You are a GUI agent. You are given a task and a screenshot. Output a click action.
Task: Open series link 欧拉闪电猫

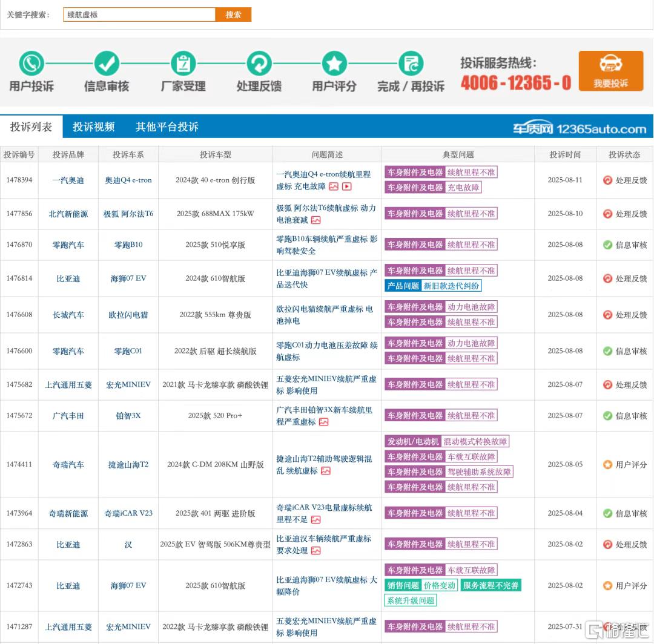pyautogui.click(x=128, y=315)
